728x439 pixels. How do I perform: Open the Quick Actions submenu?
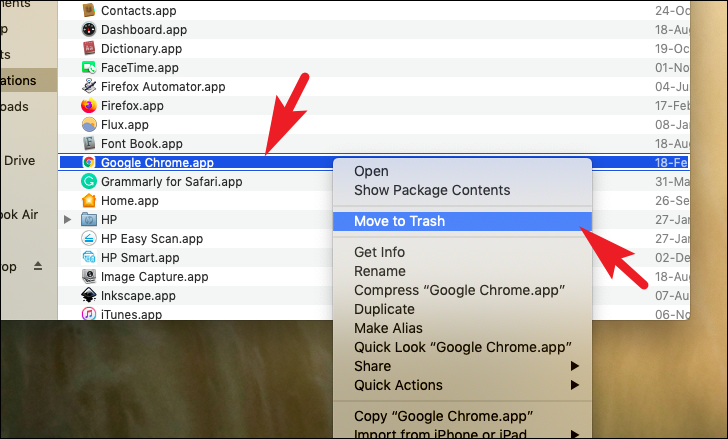(x=462, y=385)
